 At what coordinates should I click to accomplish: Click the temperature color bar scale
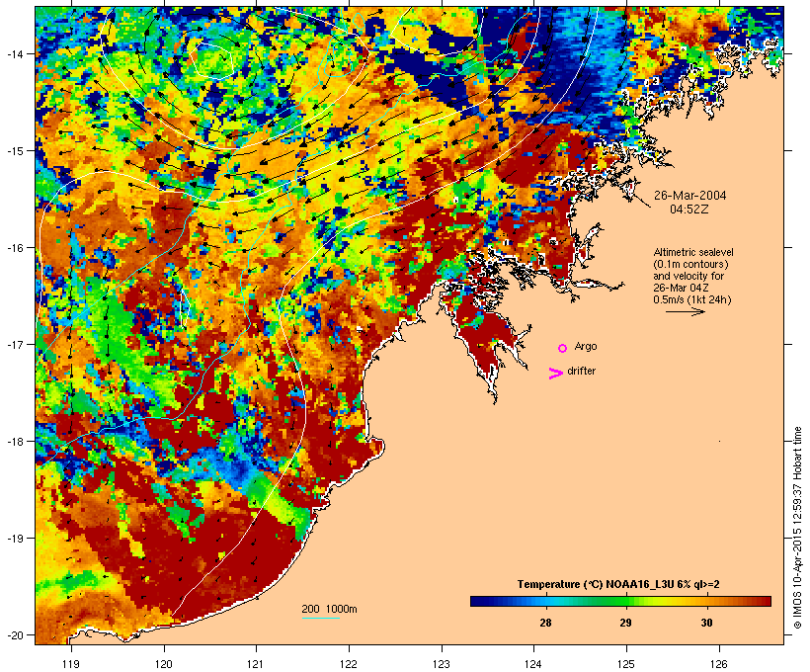pyautogui.click(x=620, y=601)
